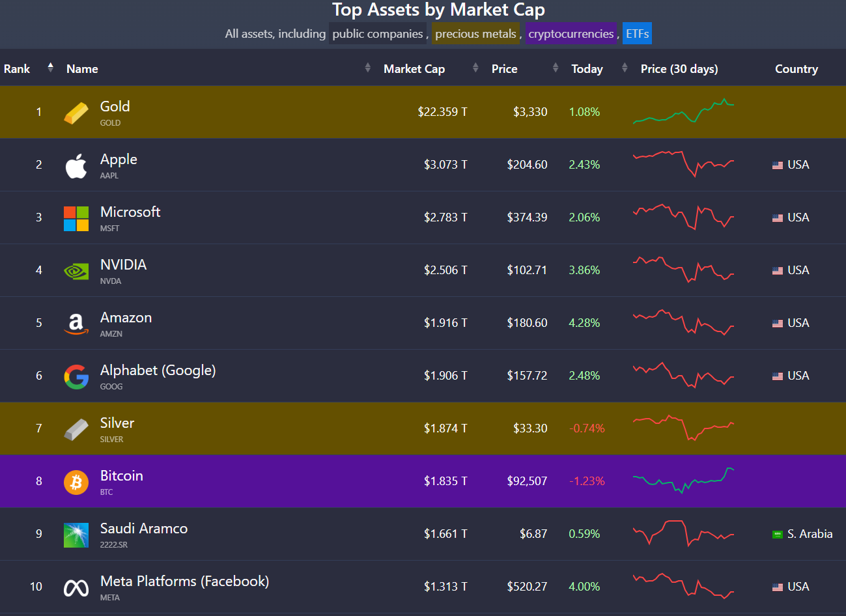Click the Amazon logo icon

[76, 324]
